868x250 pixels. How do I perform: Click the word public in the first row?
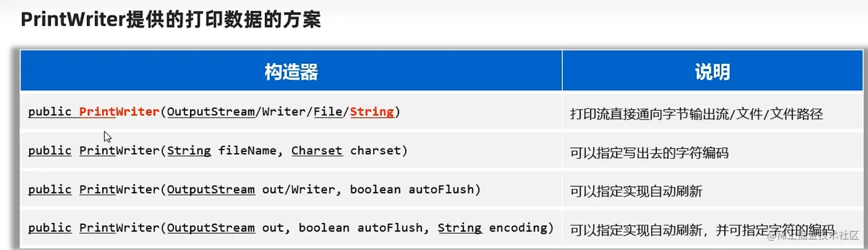pos(50,111)
